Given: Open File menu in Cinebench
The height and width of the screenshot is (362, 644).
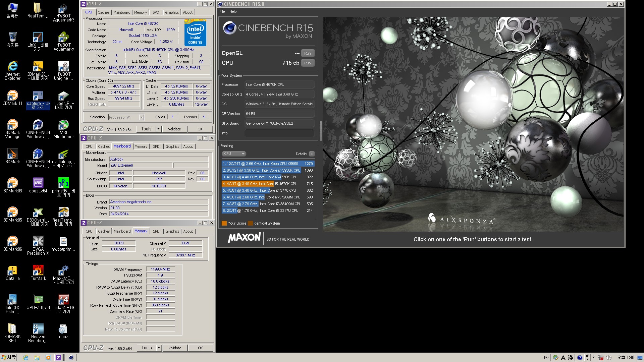Looking at the screenshot, I should coord(222,11).
